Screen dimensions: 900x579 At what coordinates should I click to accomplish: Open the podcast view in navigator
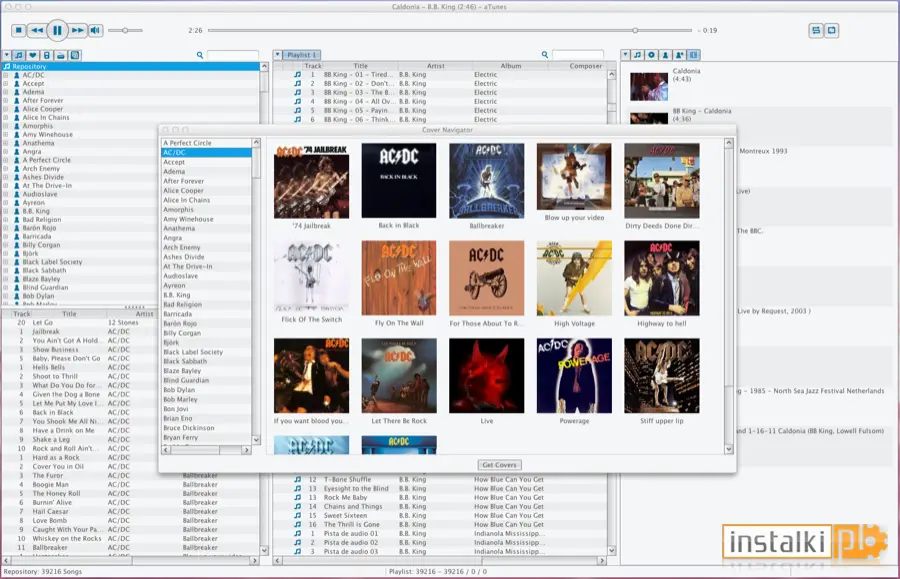tap(75, 55)
